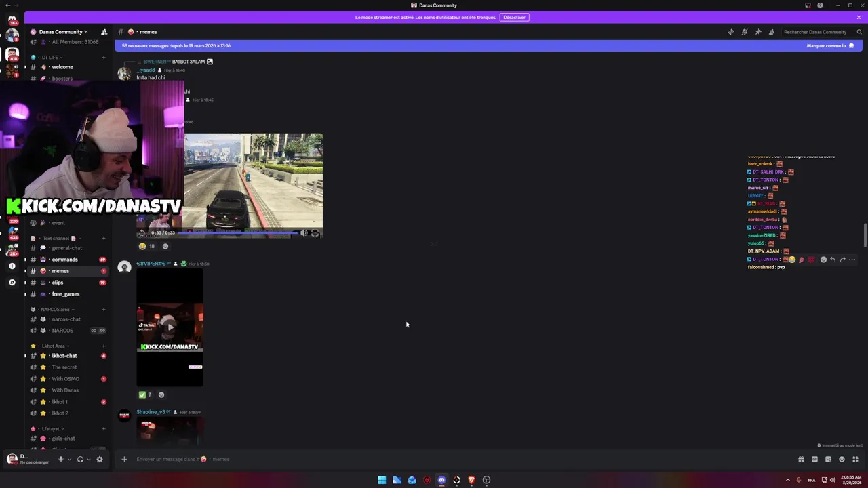The height and width of the screenshot is (488, 868).
Task: Open the help question mark icon
Action: (x=820, y=5)
